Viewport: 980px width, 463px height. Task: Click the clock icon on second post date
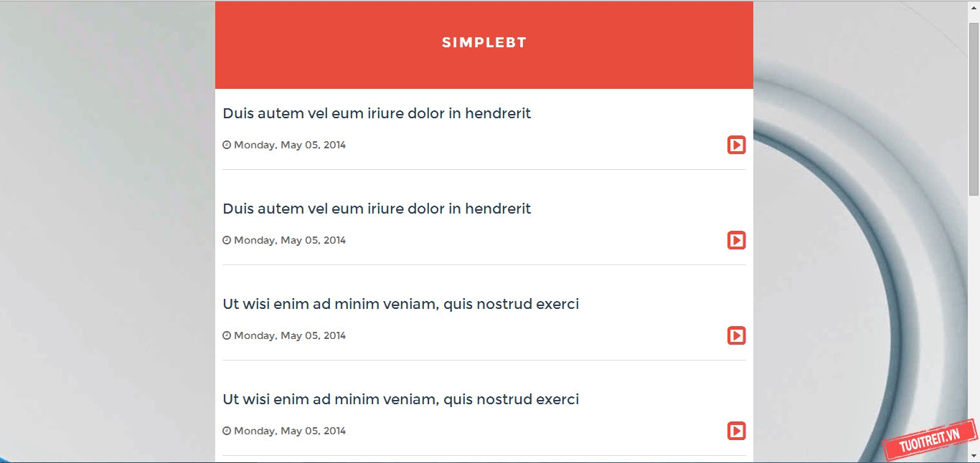coord(227,240)
